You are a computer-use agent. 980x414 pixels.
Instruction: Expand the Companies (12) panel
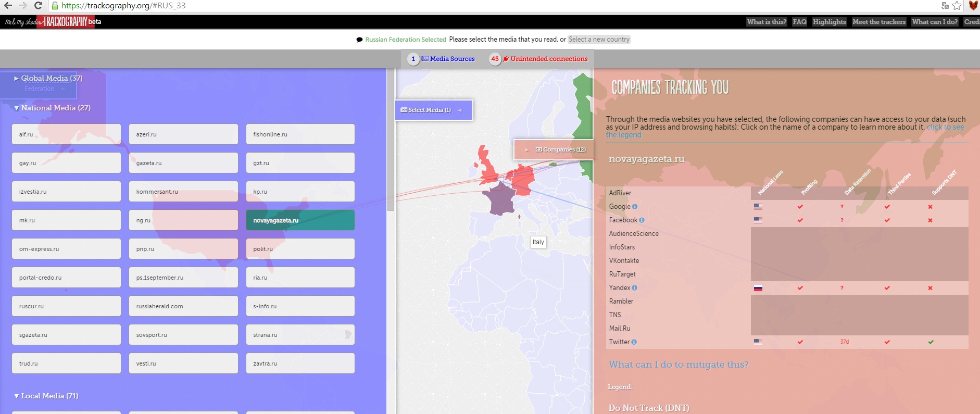coord(553,149)
